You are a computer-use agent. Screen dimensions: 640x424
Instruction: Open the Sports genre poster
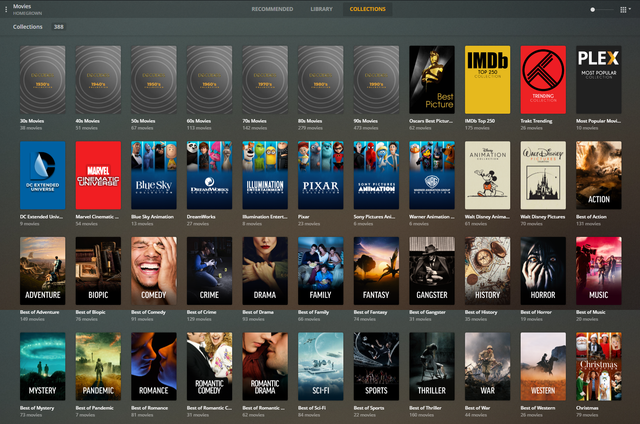pyautogui.click(x=376, y=366)
